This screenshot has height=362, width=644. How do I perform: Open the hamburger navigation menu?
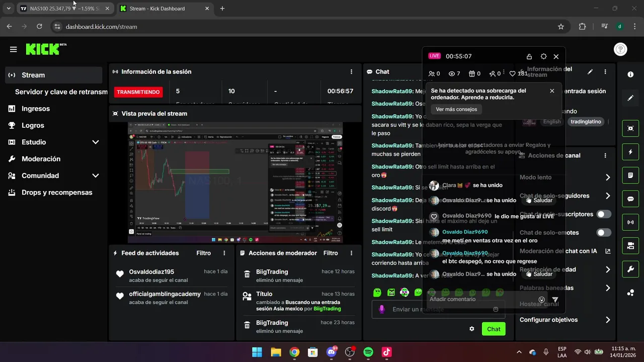(13, 49)
